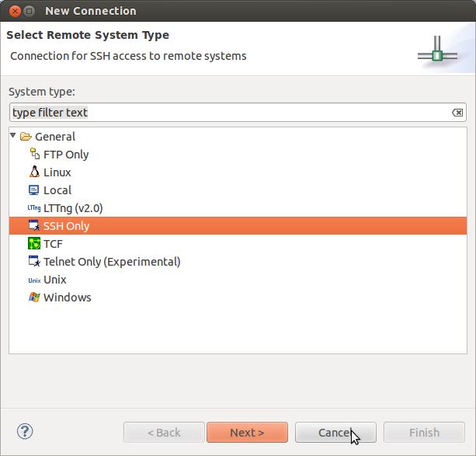This screenshot has height=456, width=476.
Task: Clear the filter text field
Action: click(x=457, y=113)
